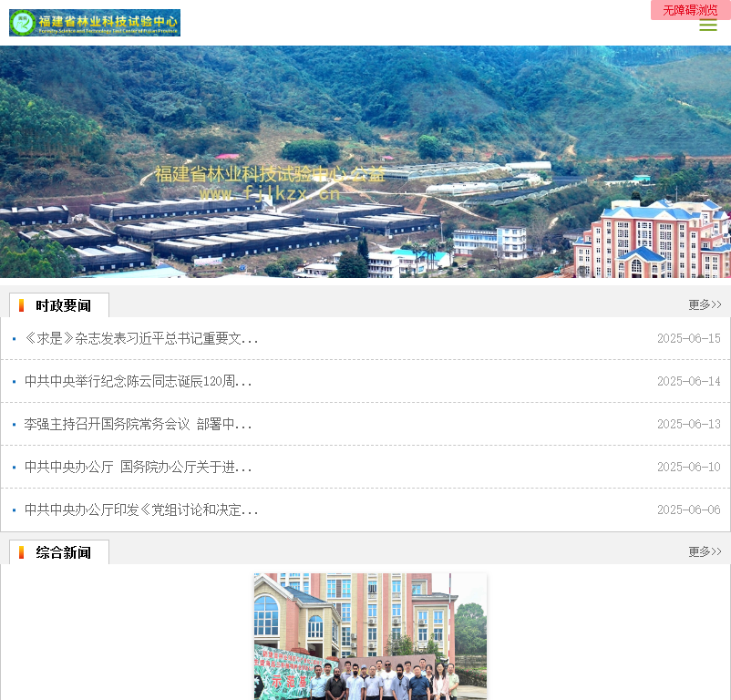Click the mountain panorama banner image
This screenshot has width=731, height=700.
(365, 164)
